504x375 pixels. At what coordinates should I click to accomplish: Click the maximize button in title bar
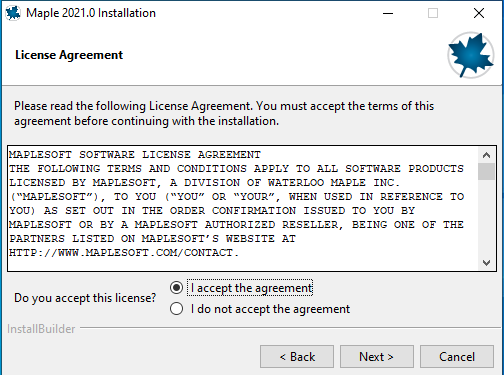click(433, 13)
